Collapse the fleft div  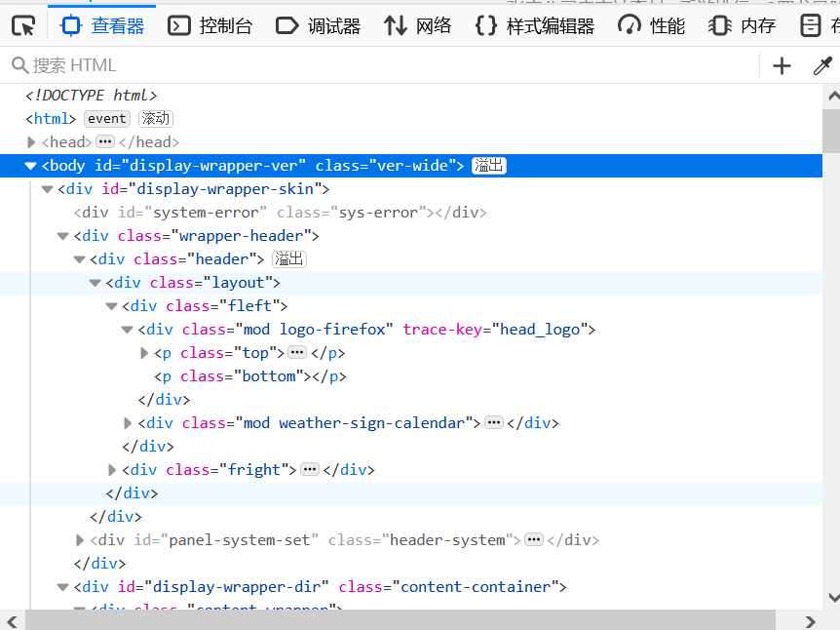coord(111,306)
